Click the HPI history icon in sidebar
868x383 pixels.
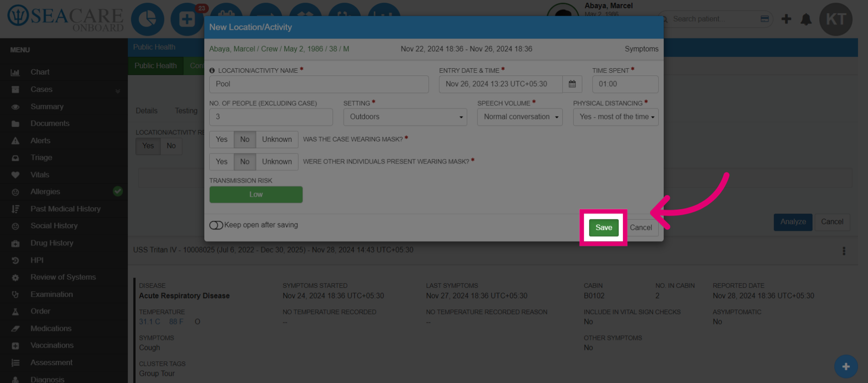tap(15, 261)
